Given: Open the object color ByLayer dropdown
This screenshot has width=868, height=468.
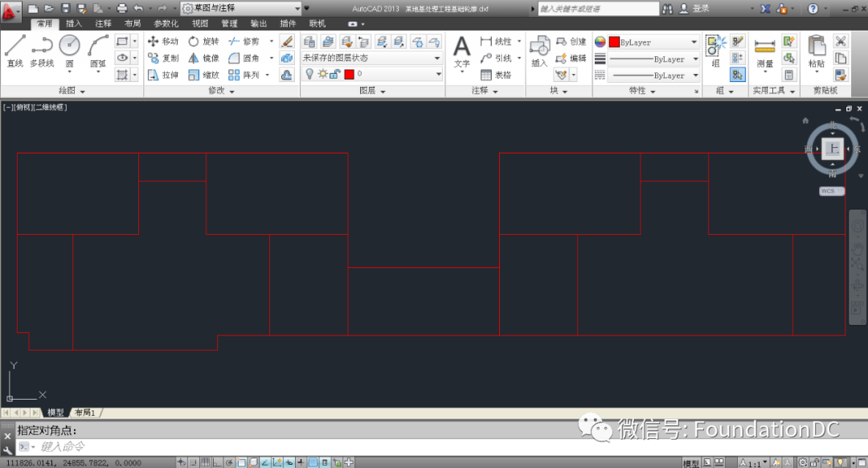Looking at the screenshot, I should (x=653, y=42).
